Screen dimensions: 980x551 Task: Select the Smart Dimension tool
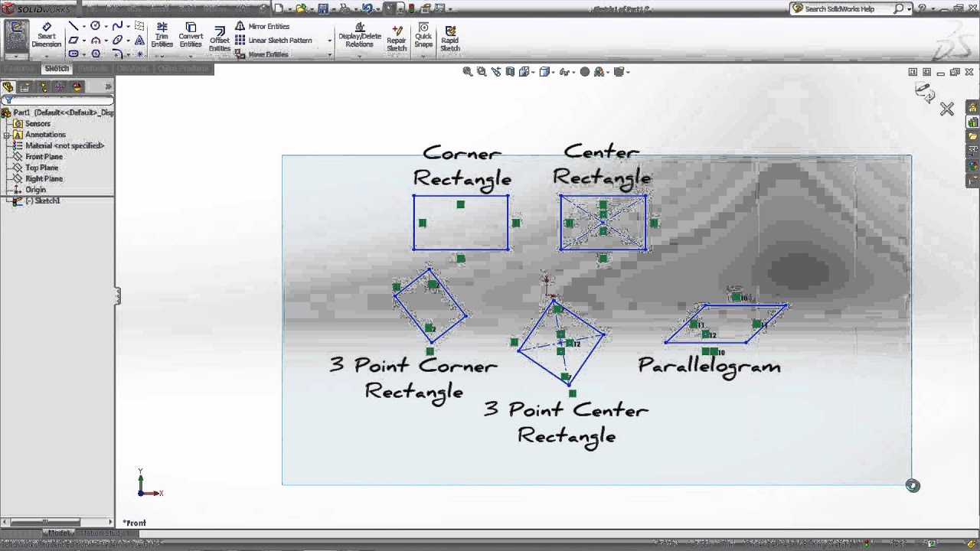click(x=46, y=35)
